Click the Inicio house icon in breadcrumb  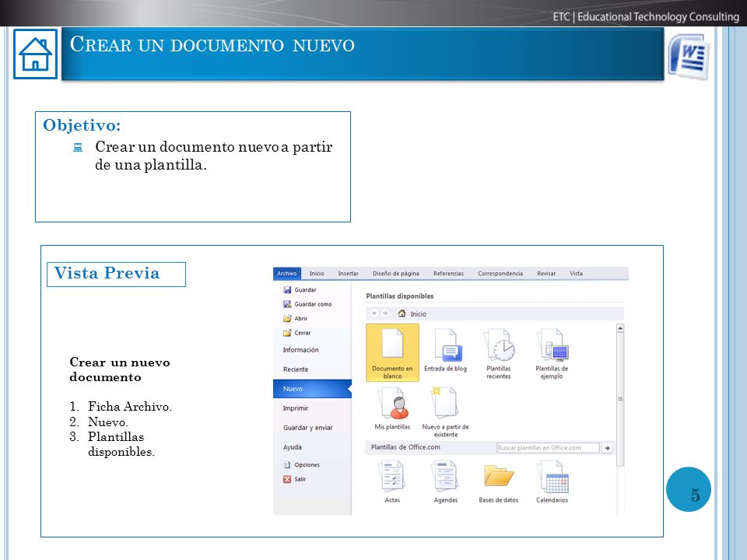(x=402, y=313)
